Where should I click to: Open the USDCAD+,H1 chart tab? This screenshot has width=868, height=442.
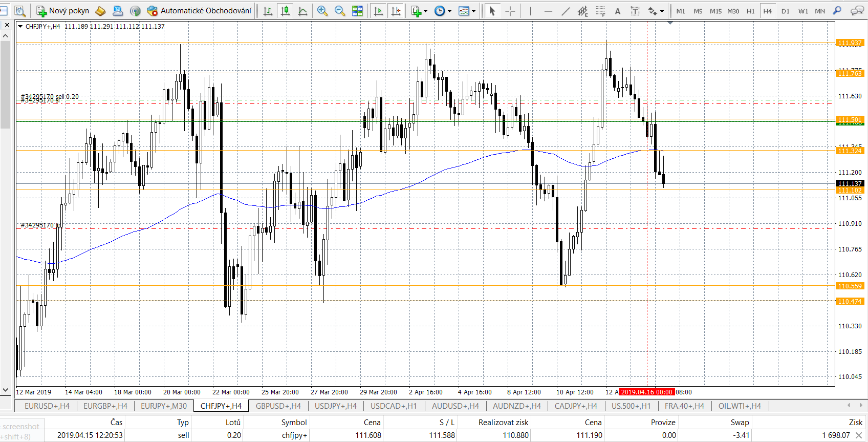[394, 406]
